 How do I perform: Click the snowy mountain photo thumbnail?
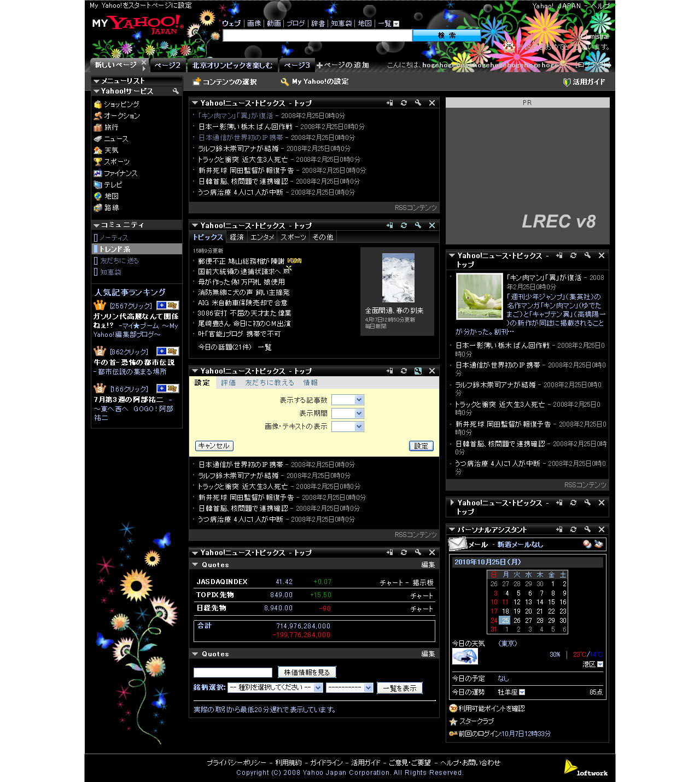(x=398, y=278)
